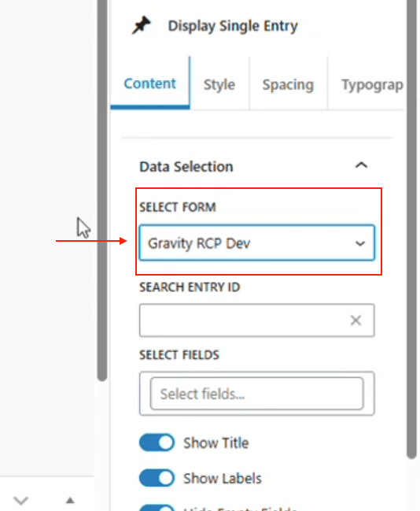This screenshot has height=511, width=420.
Task: Click the down chevron at bottom left
Action: tap(21, 500)
